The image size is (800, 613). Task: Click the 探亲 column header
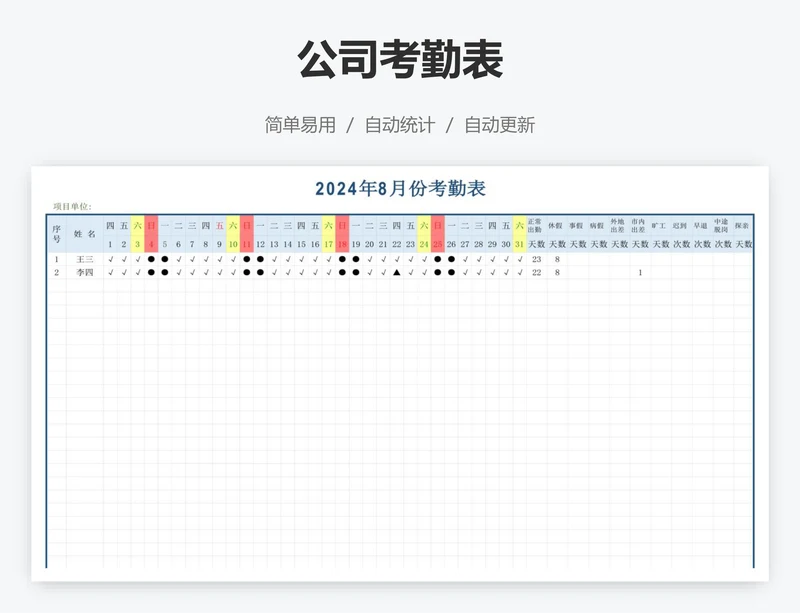point(742,226)
